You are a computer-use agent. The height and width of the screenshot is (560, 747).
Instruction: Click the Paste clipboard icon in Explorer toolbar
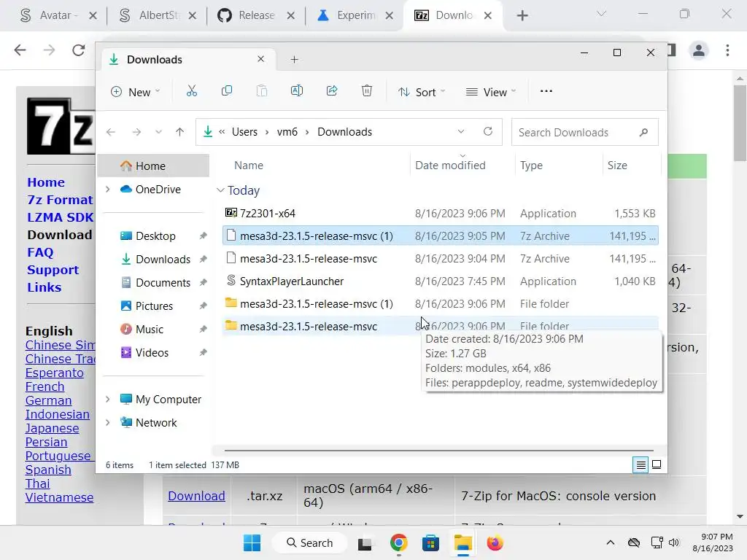(x=262, y=91)
